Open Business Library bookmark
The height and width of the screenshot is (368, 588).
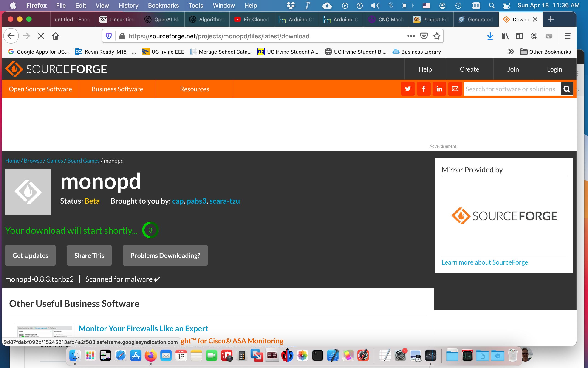417,52
